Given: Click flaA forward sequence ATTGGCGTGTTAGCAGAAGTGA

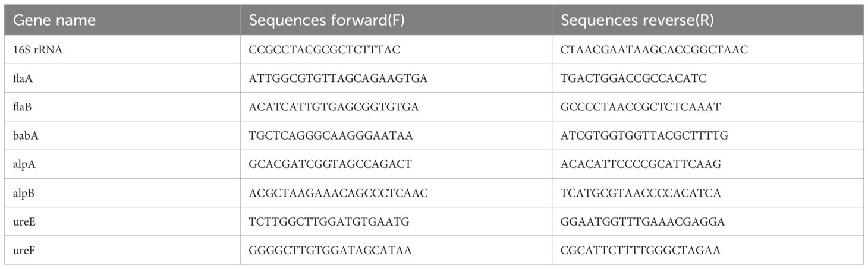Looking at the screenshot, I should pos(338,78).
